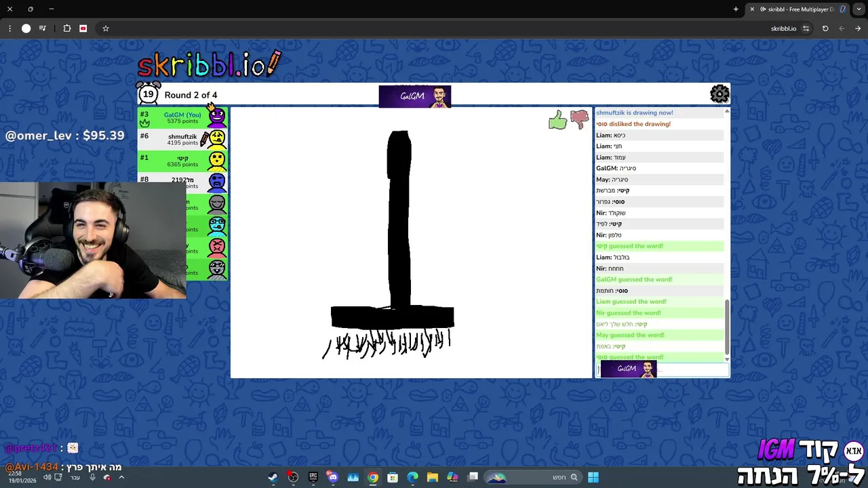
Task: Open the Windows Start menu
Action: click(593, 477)
